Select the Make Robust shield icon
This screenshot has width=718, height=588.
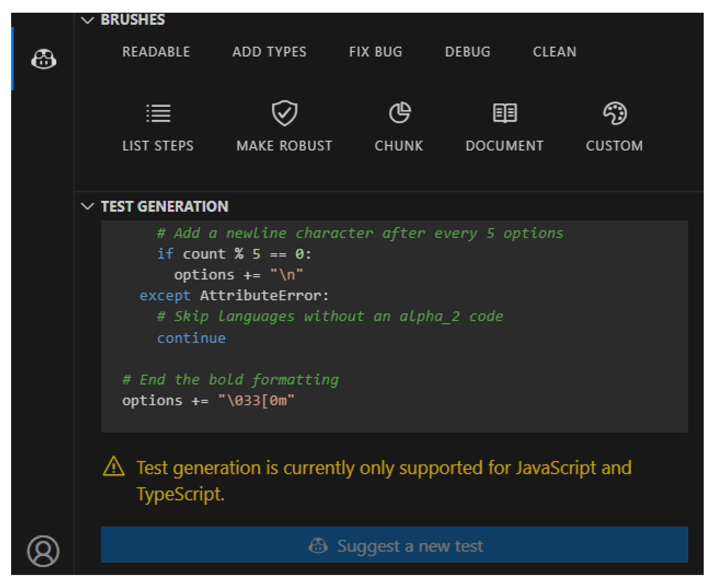pyautogui.click(x=284, y=113)
